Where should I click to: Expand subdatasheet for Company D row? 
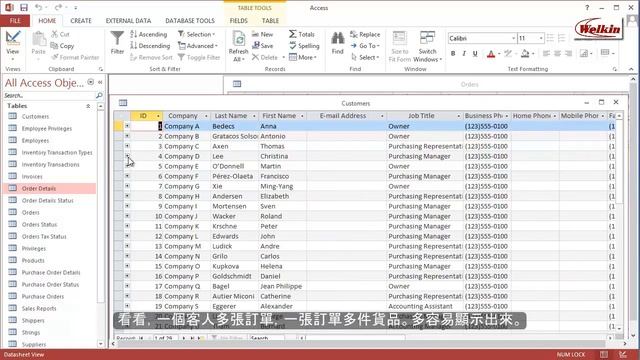[127, 156]
